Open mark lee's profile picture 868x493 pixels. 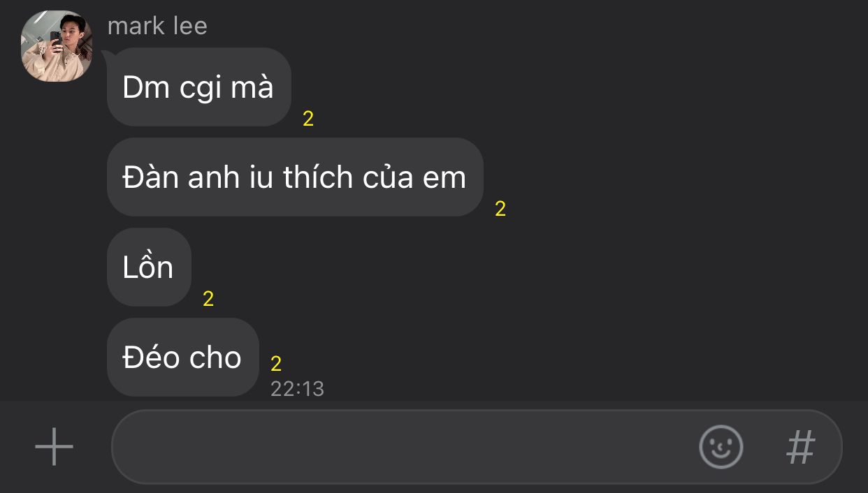point(57,46)
